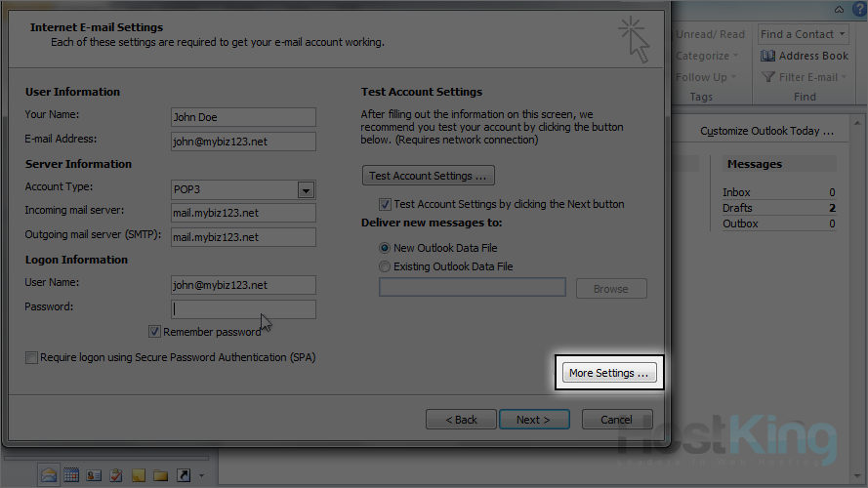Click the Outlook Help question mark icon

(858, 9)
